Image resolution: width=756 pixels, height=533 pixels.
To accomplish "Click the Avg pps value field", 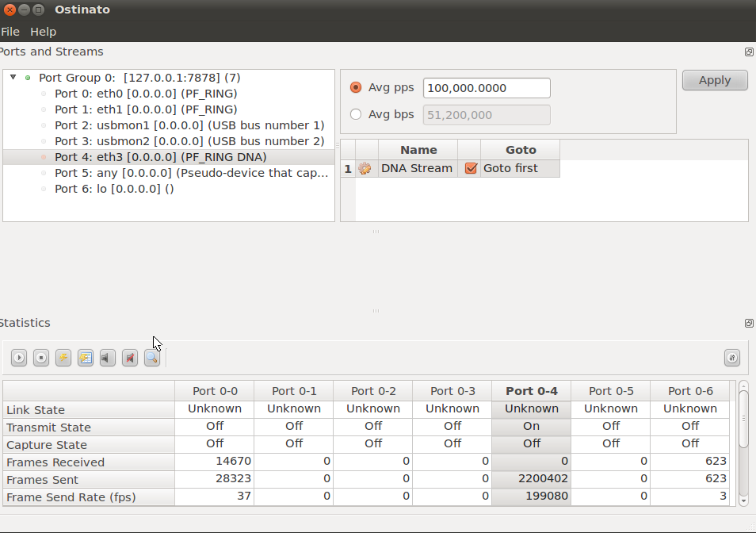I will click(487, 88).
